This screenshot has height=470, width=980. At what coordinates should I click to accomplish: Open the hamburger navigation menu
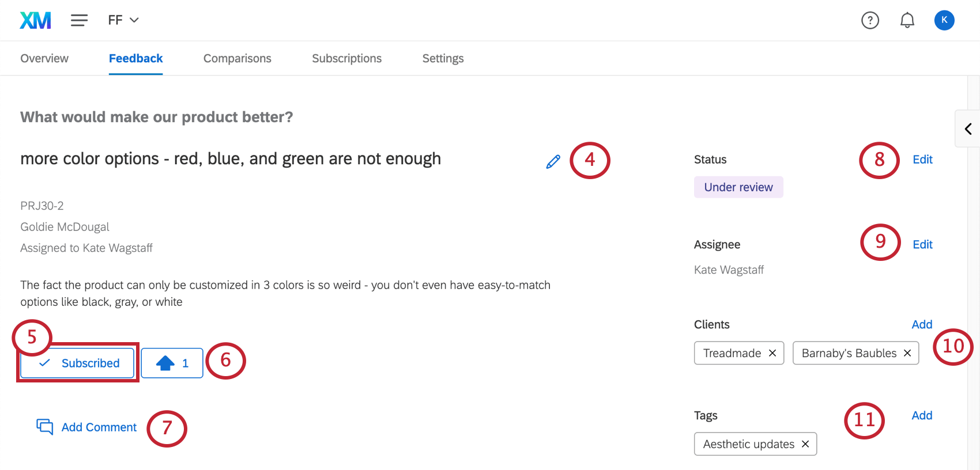(x=79, y=20)
